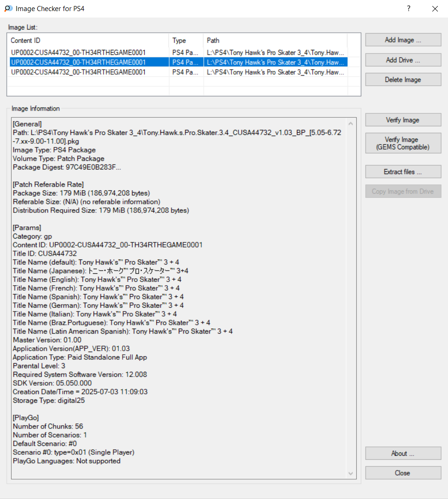448x499 pixels.
Task: Click the Delete Image button
Action: 403,80
